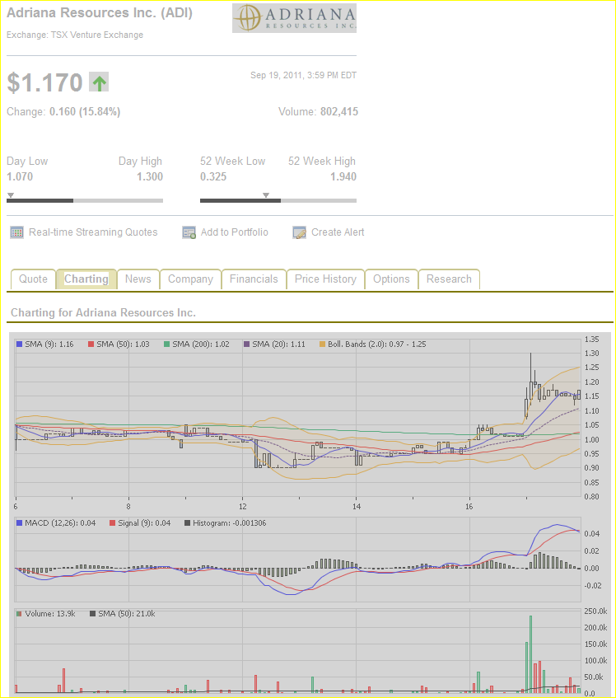Screen dimensions: 616x698
Task: Click the orange Boll. Bands legend swatch
Action: click(x=323, y=344)
